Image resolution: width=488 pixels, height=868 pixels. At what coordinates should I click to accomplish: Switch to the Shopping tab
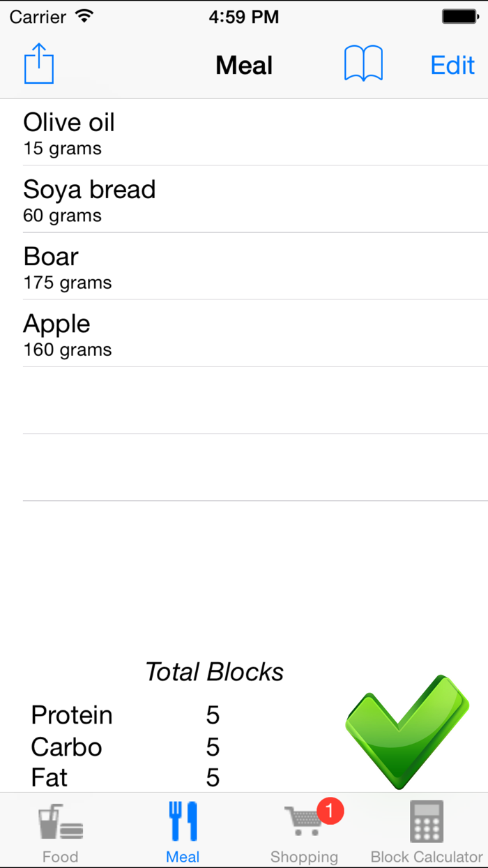[305, 830]
